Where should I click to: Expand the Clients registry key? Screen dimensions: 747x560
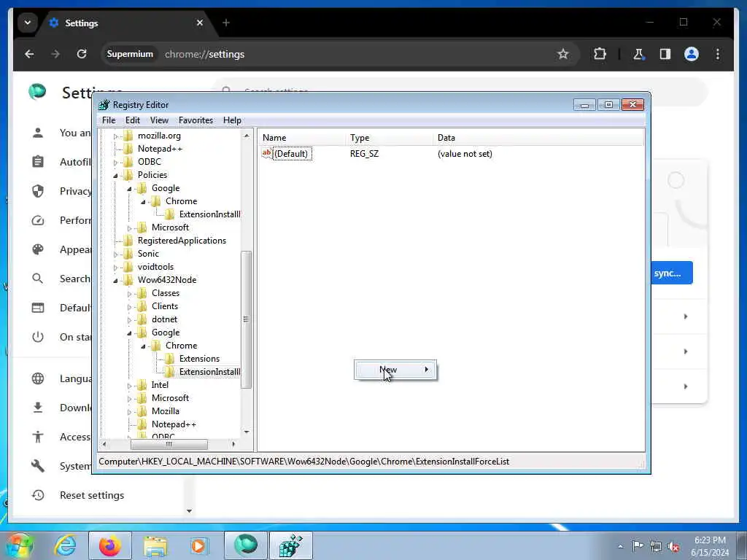[x=129, y=307]
